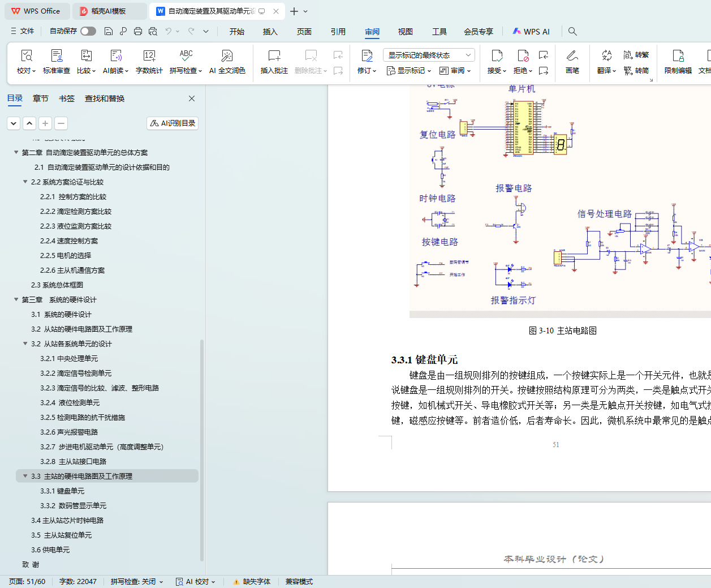This screenshot has width=711, height=588.
Task: Click the AI识别目录 button
Action: [x=173, y=123]
